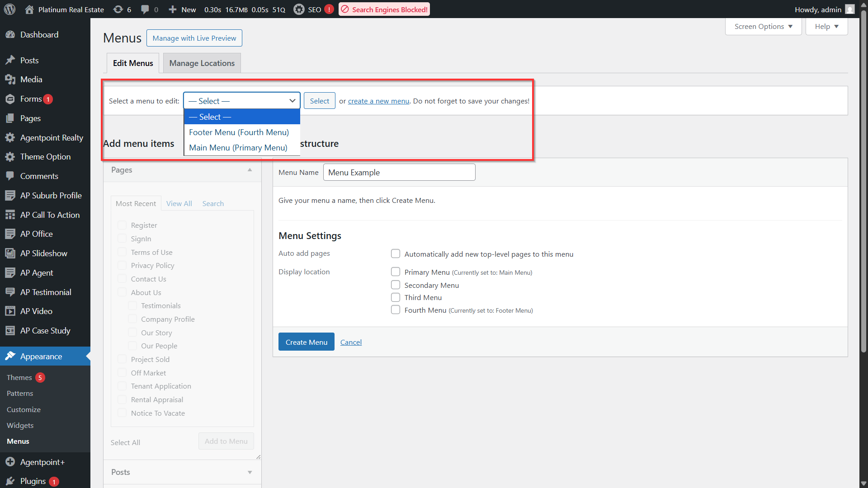Viewport: 868px width, 488px height.
Task: Switch to the Manage Locations tab
Action: click(x=202, y=63)
